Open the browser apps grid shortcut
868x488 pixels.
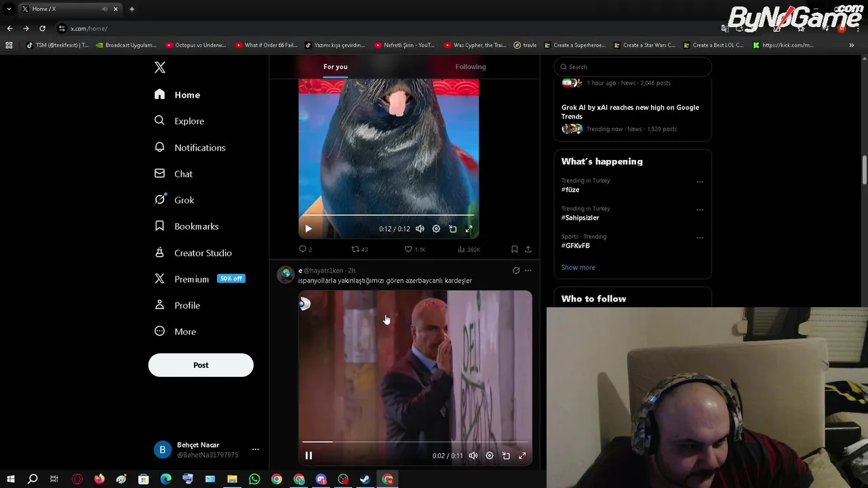click(x=9, y=45)
